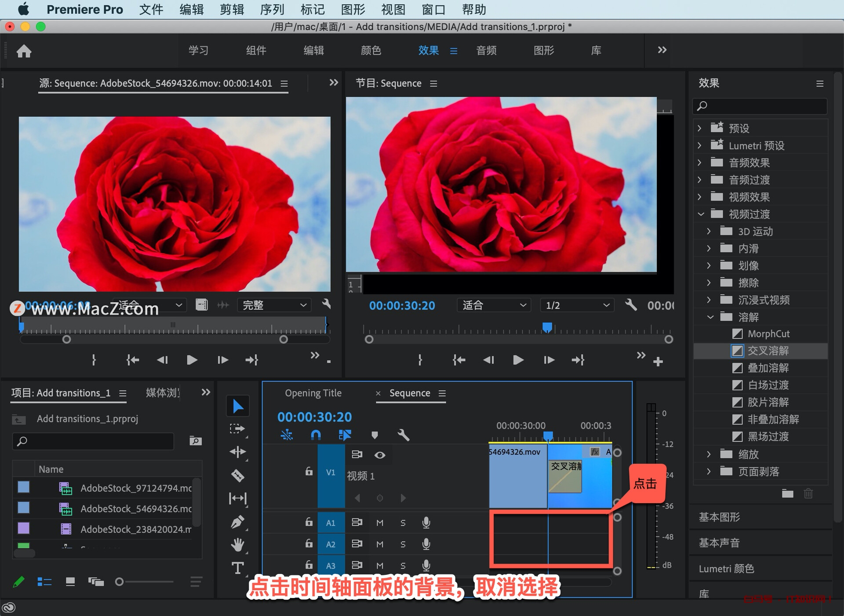Open program monitor 1/2 resolution dropdown
The image size is (844, 616).
tap(576, 305)
